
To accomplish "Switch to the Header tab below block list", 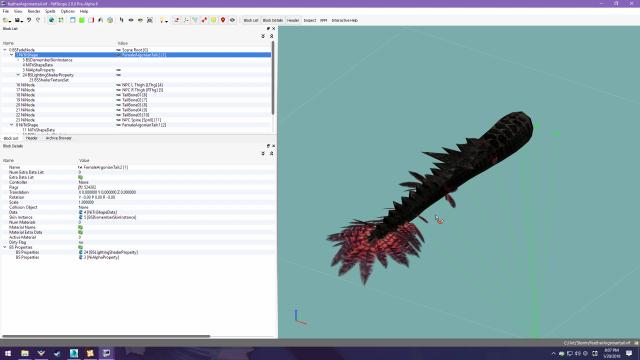I will (x=31, y=138).
